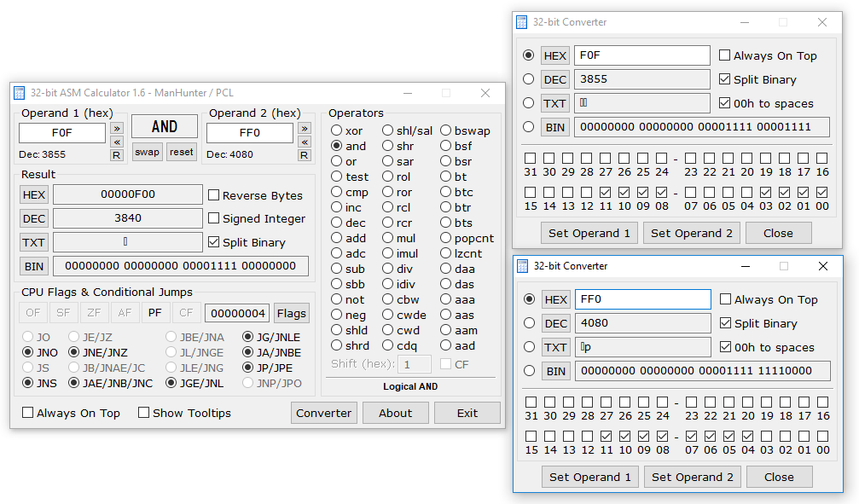
Task: Click the Flags button
Action: pos(291,313)
